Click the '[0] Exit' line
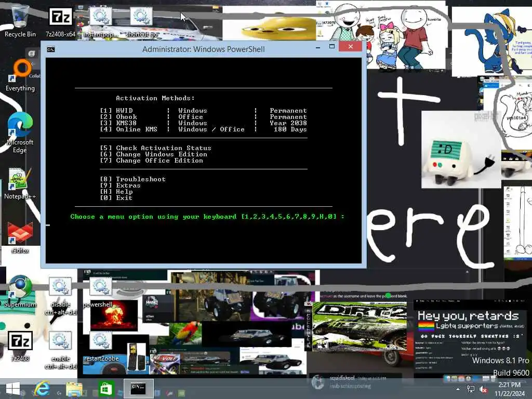The width and height of the screenshot is (532, 399). [x=116, y=198]
